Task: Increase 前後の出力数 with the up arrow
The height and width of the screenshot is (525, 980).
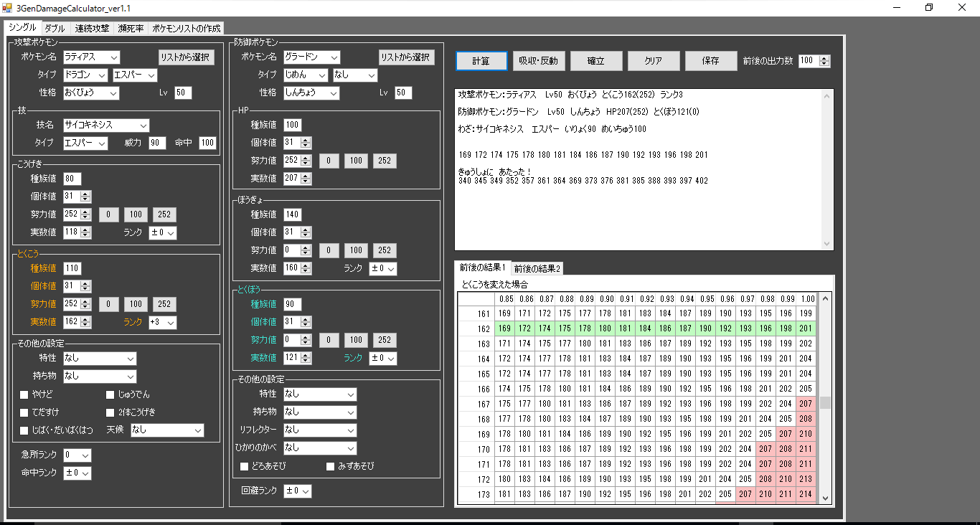Action: coord(824,57)
